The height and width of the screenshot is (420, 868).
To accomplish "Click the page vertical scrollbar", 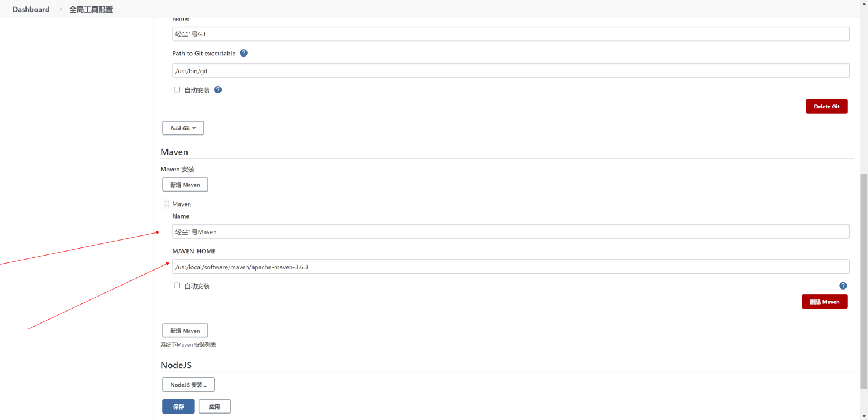I will pos(863,277).
